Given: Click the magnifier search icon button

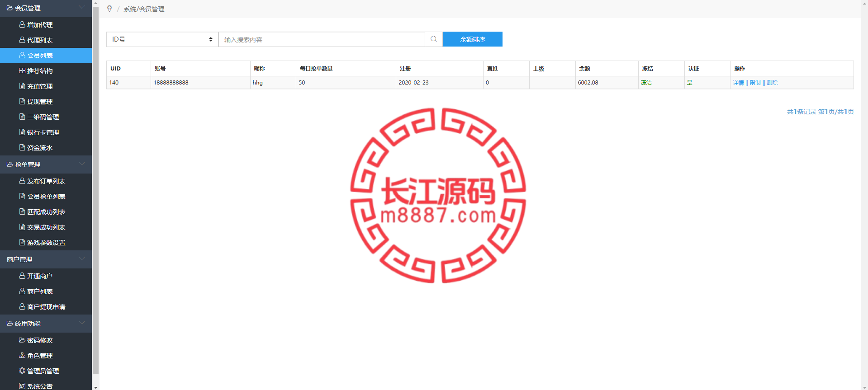Looking at the screenshot, I should pos(433,39).
